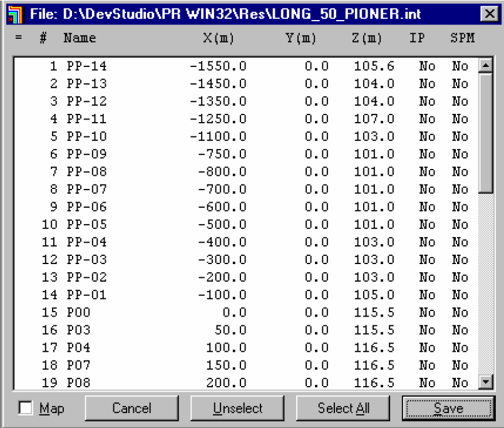Viewport: 504px width, 428px height.
Task: Select row 11 named PP-04
Action: 246,242
